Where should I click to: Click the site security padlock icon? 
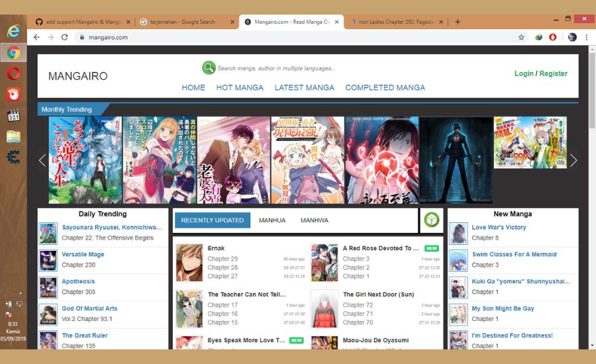pos(81,37)
